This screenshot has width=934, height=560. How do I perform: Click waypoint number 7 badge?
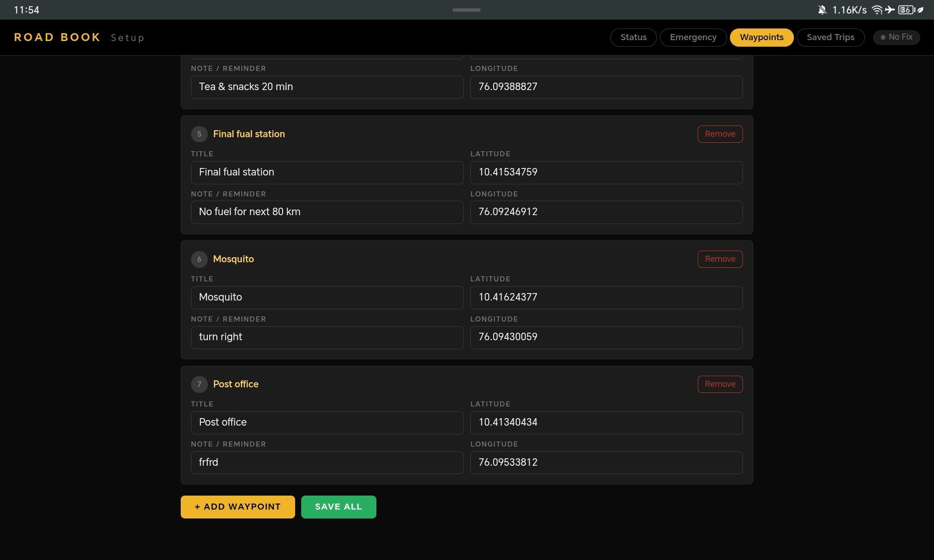(199, 384)
